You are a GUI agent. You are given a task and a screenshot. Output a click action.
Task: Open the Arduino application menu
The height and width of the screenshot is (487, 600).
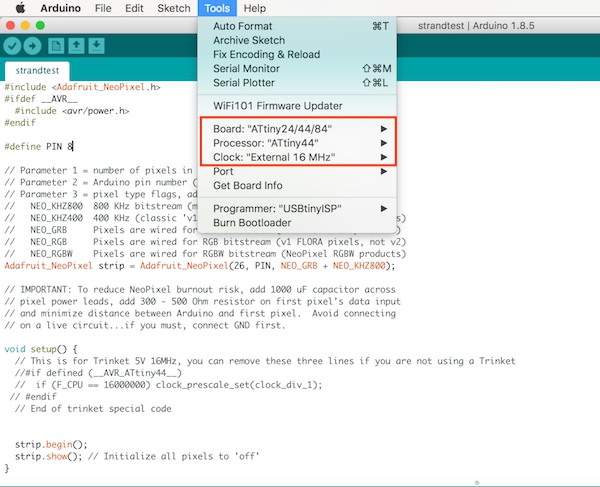(x=60, y=8)
